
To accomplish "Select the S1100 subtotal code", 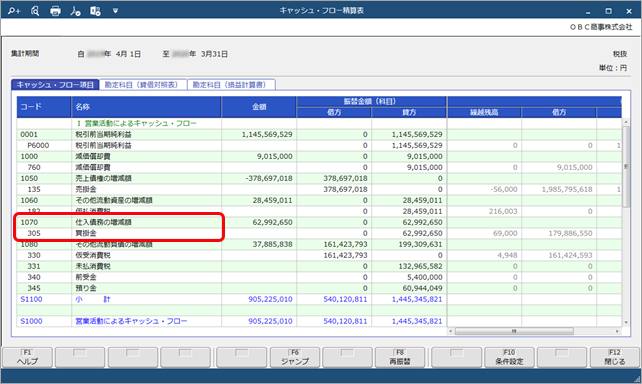I will tap(44, 299).
